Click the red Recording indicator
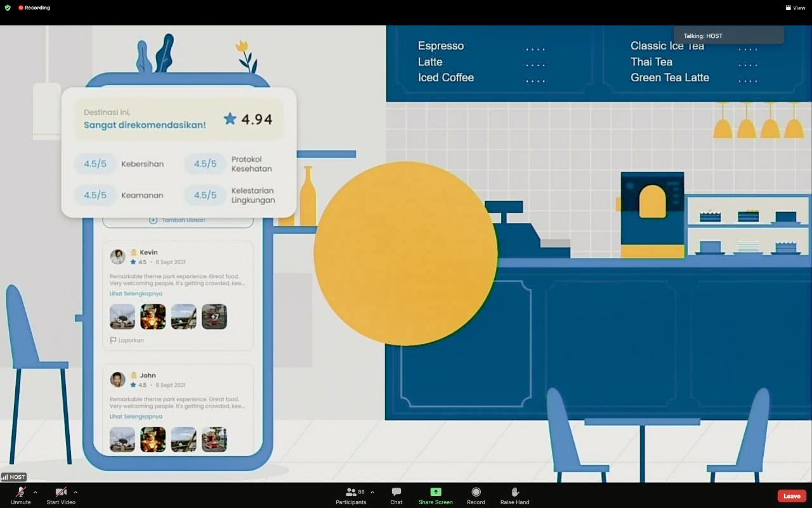812x508 pixels. coord(34,8)
